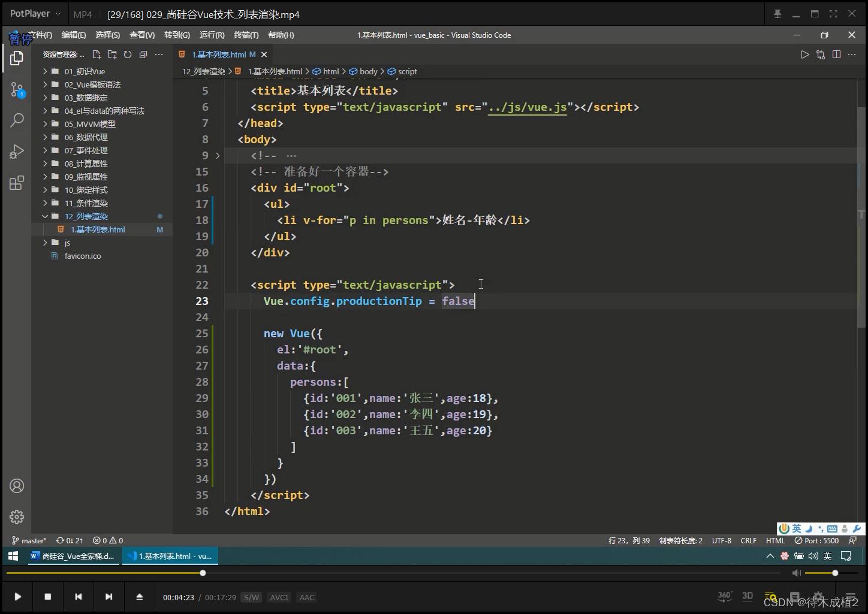Image resolution: width=868 pixels, height=614 pixels.
Task: Mute PotPlayer with the speaker icon
Action: click(796, 573)
